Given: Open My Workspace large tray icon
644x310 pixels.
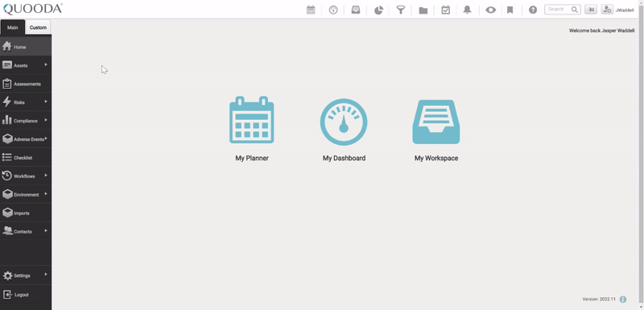Looking at the screenshot, I should [x=436, y=122].
